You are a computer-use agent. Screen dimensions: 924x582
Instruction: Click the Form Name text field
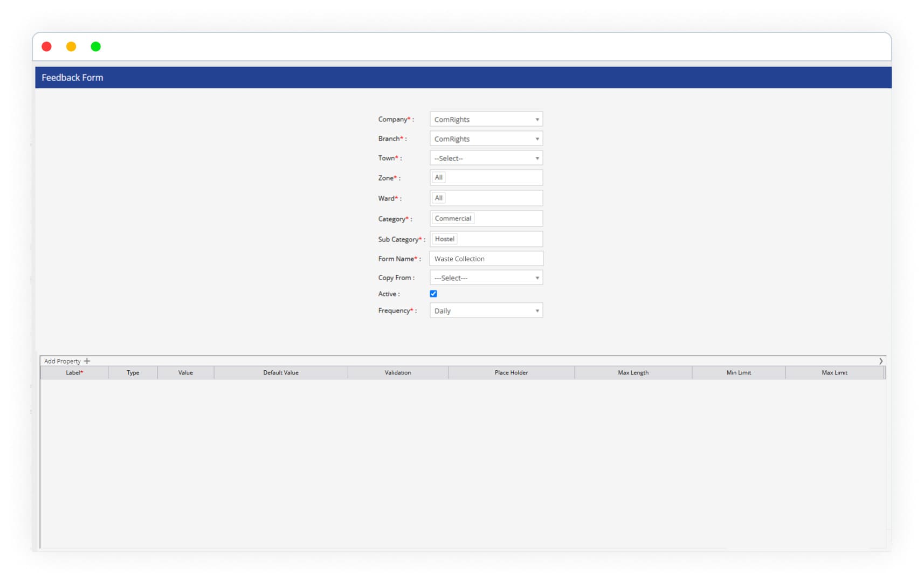(x=486, y=259)
